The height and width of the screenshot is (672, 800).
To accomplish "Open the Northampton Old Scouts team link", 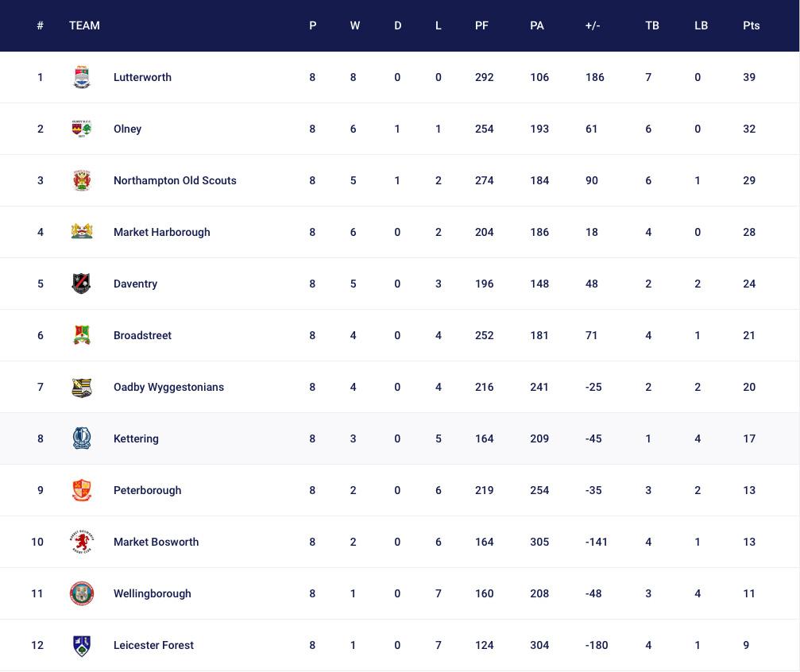I will [x=175, y=180].
